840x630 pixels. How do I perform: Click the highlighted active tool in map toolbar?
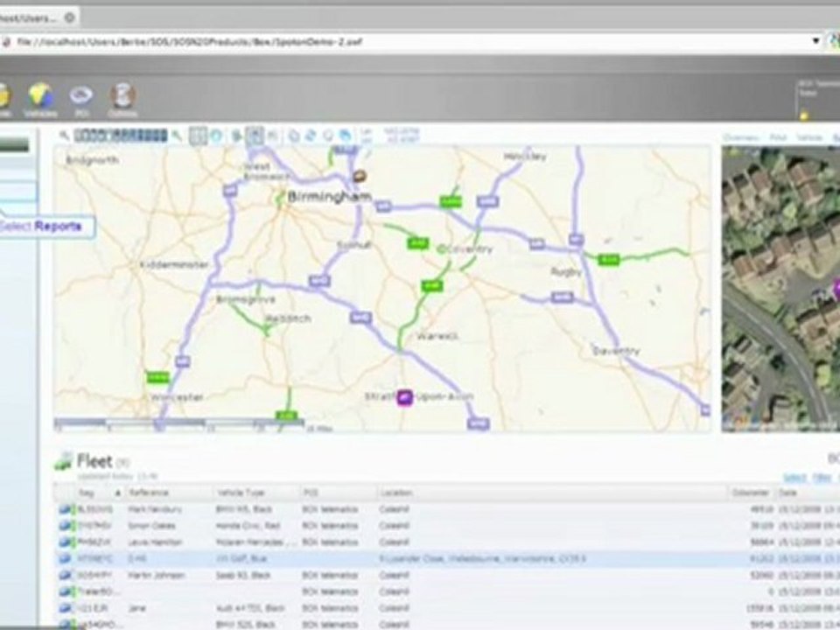(x=255, y=136)
